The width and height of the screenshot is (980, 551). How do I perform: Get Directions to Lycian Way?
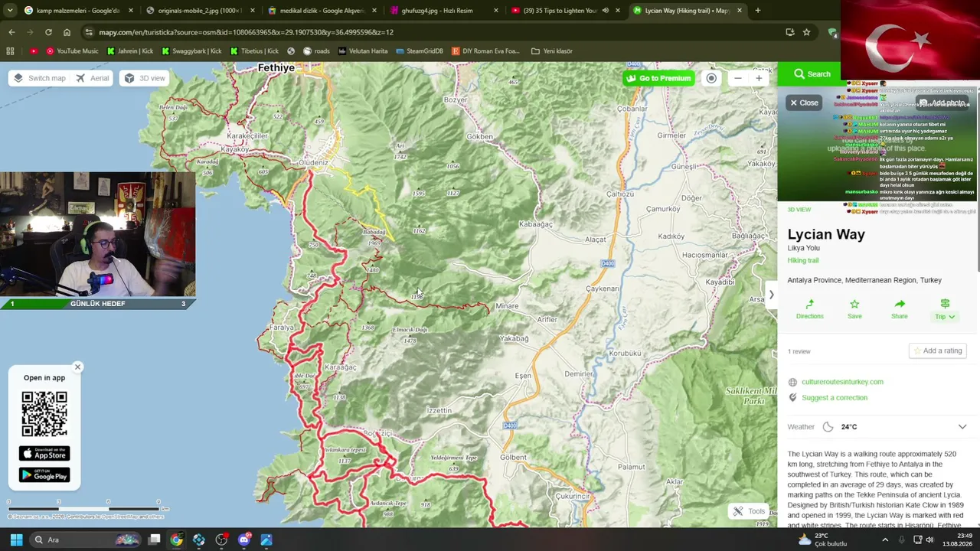click(x=809, y=309)
